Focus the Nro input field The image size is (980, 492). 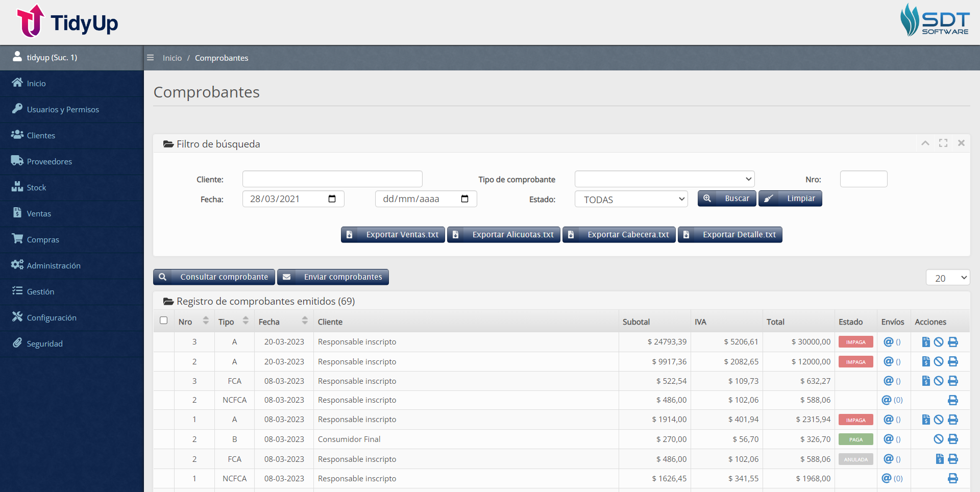click(x=864, y=179)
